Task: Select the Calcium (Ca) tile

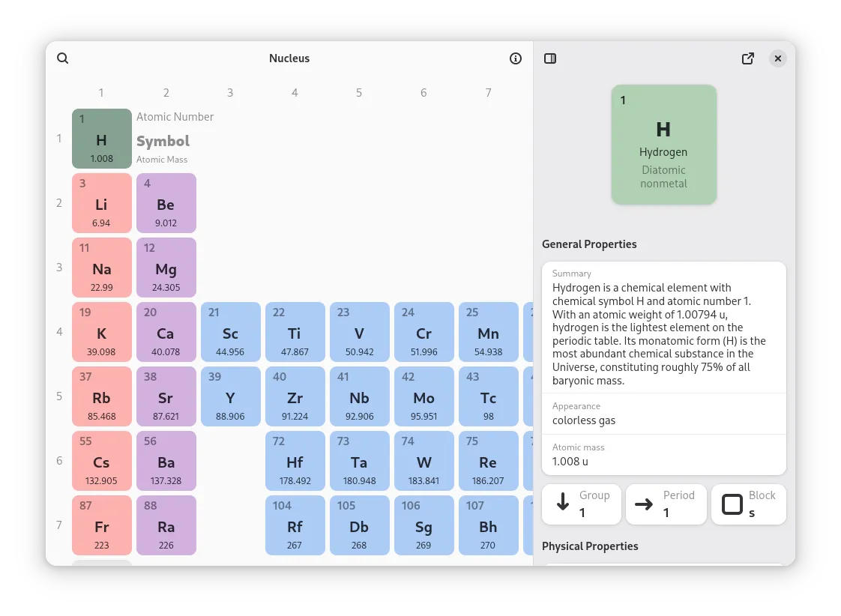Action: click(166, 331)
